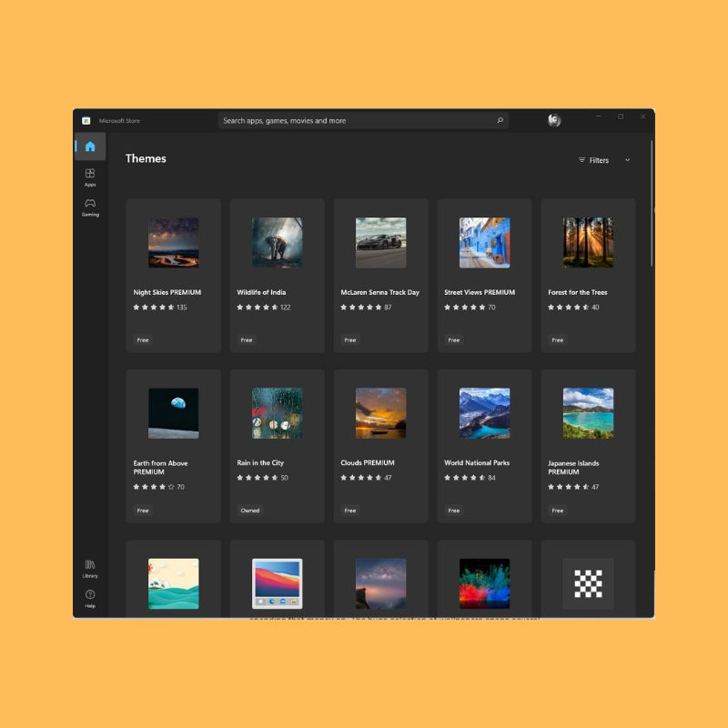Select the 'McLaren Senna Track Day' title
Viewport: 728px width, 728px height.
click(379, 292)
